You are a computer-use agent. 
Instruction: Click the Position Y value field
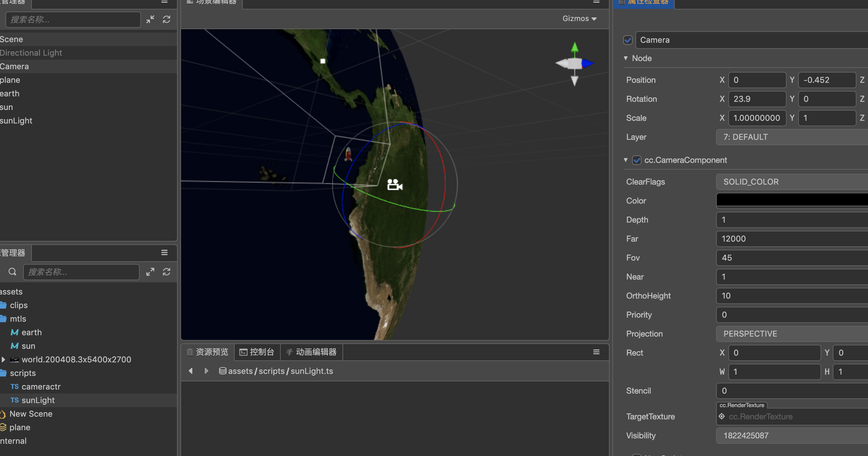827,80
